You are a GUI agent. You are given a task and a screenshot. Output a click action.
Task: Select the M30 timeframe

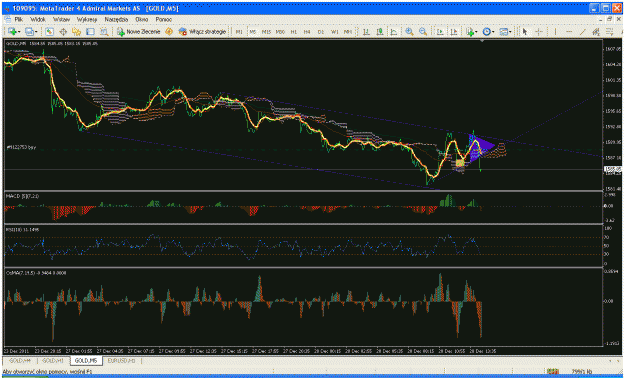click(x=280, y=32)
